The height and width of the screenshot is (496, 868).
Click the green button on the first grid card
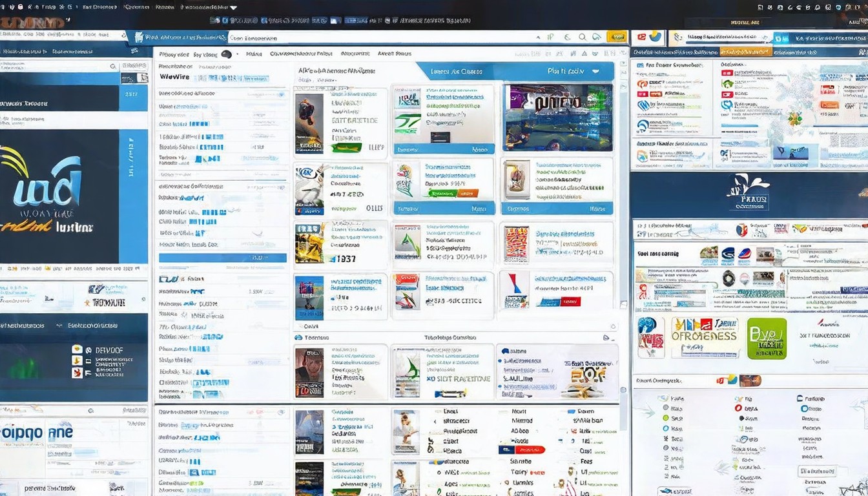click(346, 147)
